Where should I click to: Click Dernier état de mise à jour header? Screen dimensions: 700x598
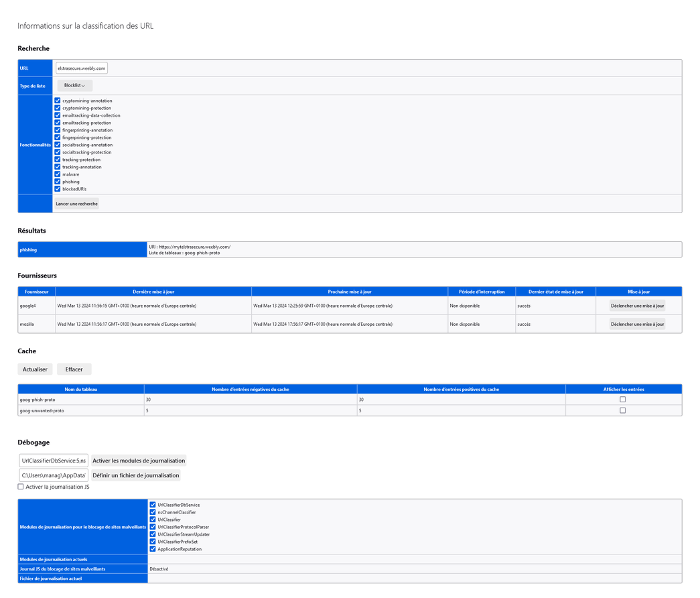[x=556, y=292]
